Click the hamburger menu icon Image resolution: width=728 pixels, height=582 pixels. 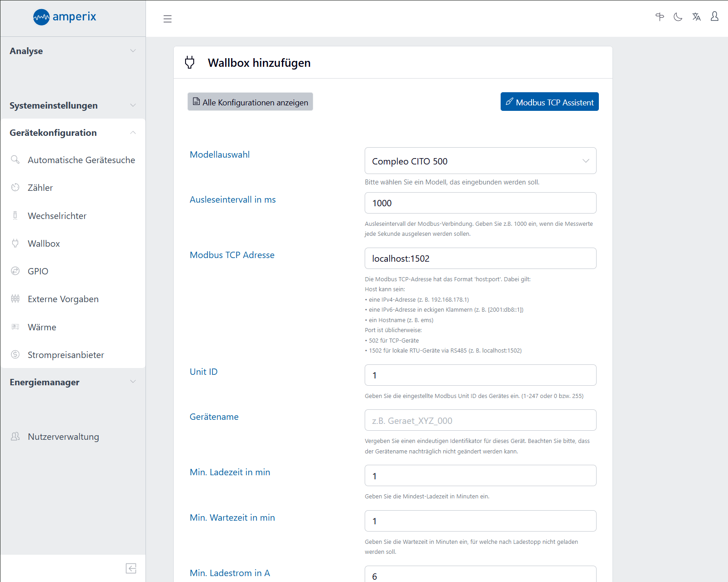pyautogui.click(x=167, y=19)
